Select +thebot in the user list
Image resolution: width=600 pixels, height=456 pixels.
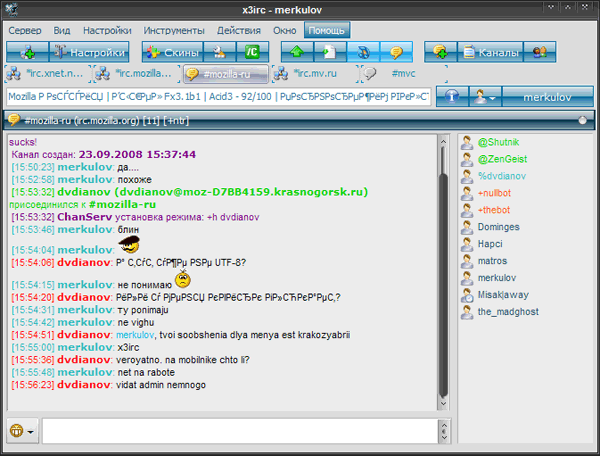coord(494,210)
